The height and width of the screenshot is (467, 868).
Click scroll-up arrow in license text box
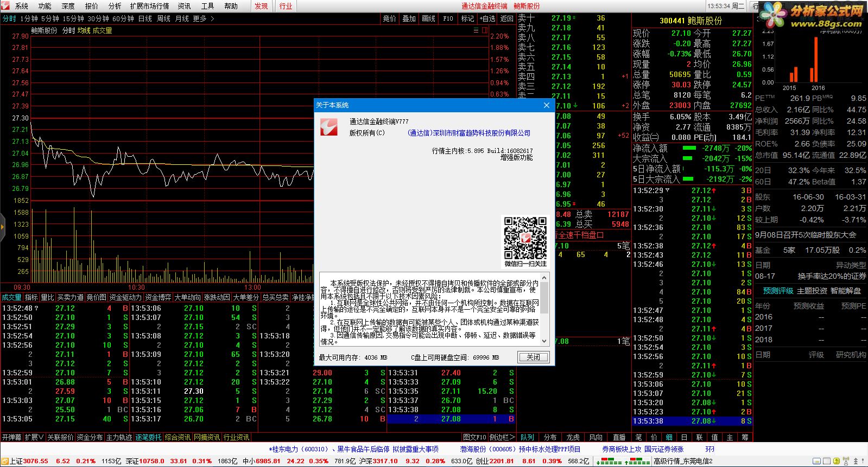(544, 278)
